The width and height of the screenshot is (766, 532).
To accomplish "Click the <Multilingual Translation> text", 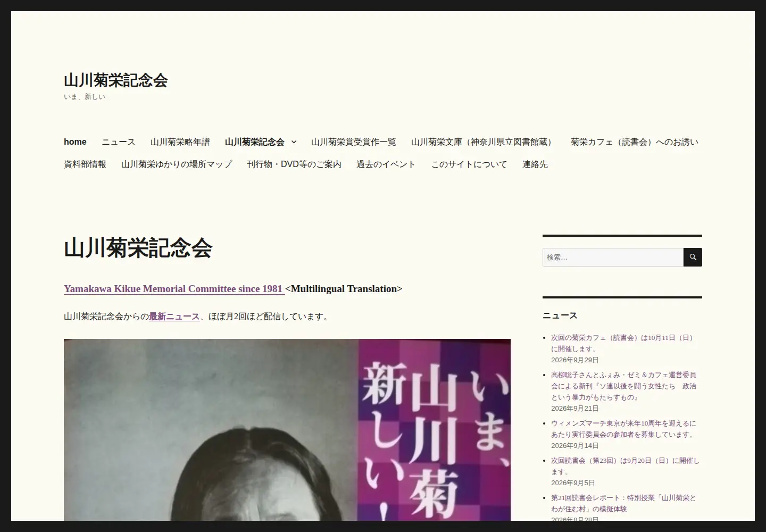I will pos(344,289).
